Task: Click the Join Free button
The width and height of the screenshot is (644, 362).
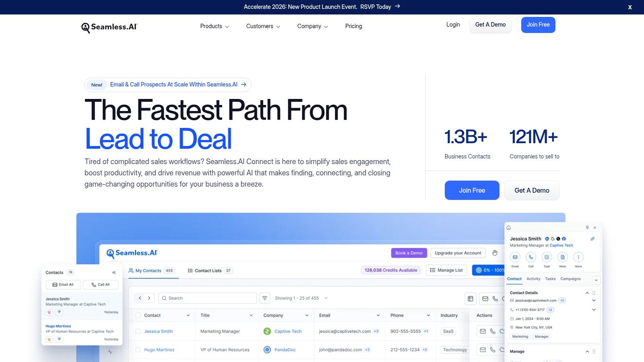Action: (538, 25)
